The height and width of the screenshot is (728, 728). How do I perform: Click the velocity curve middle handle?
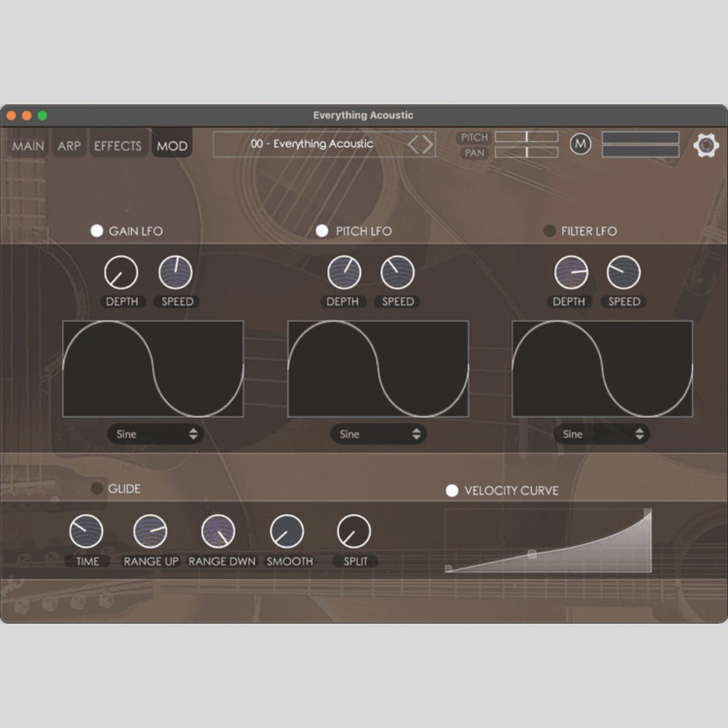click(532, 554)
